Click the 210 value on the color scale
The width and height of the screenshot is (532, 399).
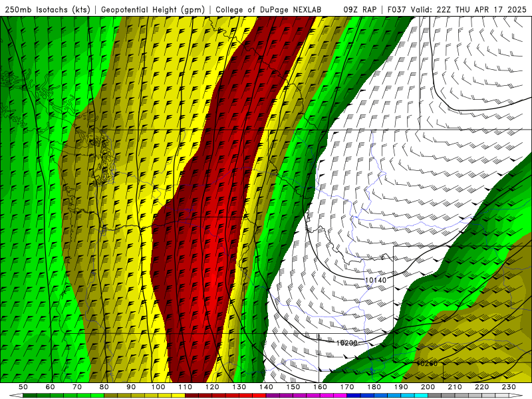(x=455, y=387)
